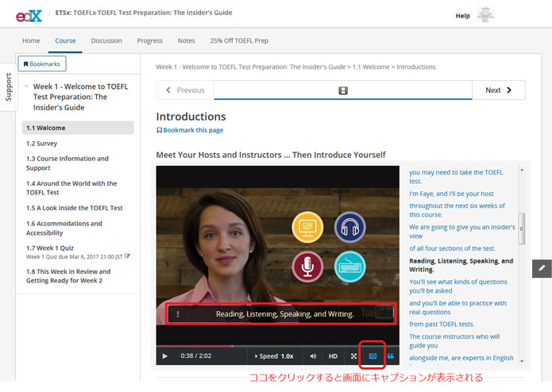This screenshot has height=392, width=552.
Task: Jump to transcript line "of all four sections of the test."
Action: (452, 248)
